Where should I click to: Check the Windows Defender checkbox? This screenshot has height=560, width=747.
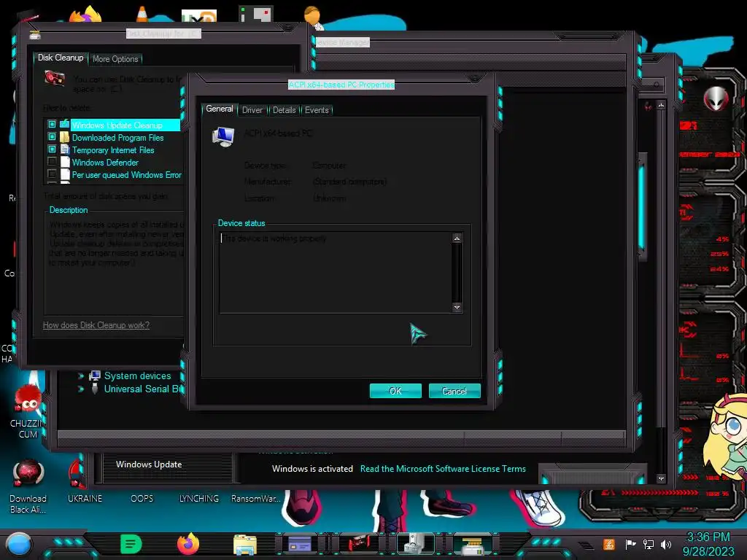(52, 161)
